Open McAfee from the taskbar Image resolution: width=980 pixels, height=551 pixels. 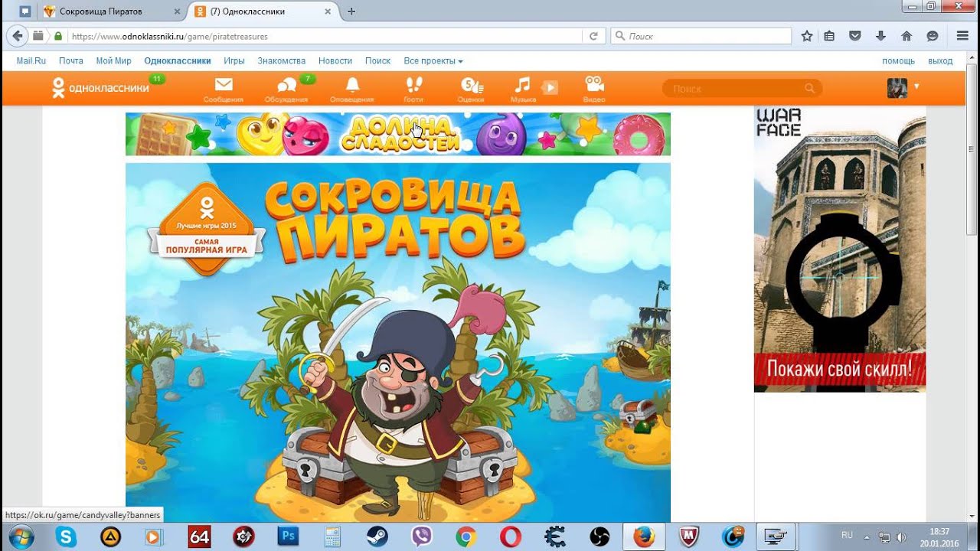[x=689, y=537]
